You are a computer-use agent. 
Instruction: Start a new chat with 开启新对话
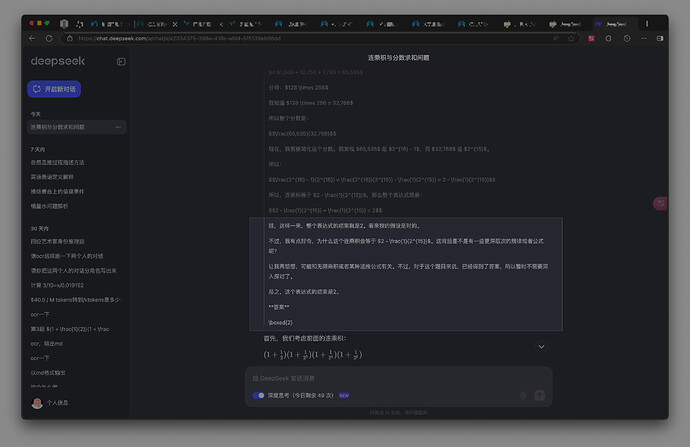tap(54, 89)
